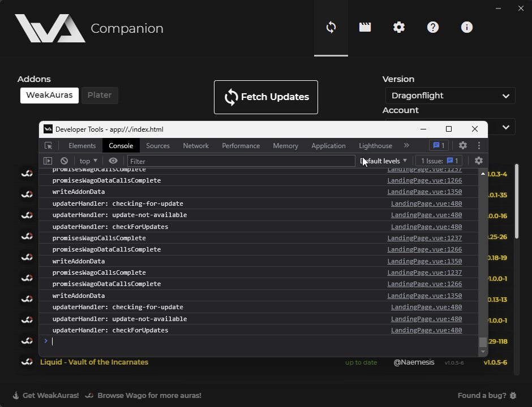Image resolution: width=532 pixels, height=407 pixels.
Task: Select the inspect element icon in DevTools
Action: click(48, 145)
